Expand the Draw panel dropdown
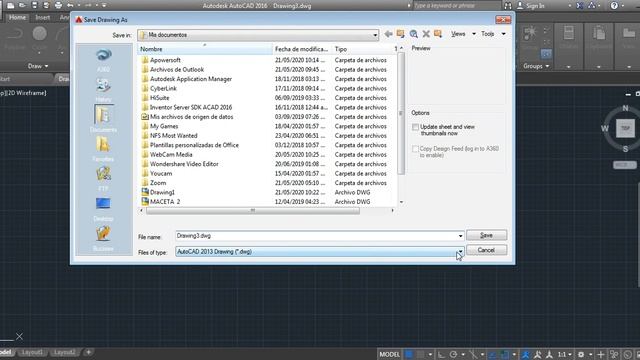The image size is (640, 360). coord(38,66)
